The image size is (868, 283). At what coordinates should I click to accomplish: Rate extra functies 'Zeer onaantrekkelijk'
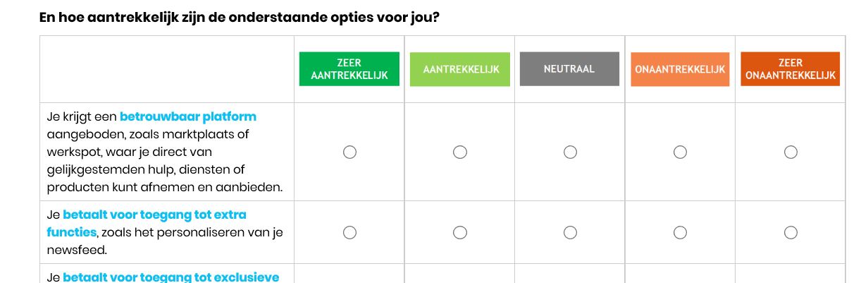coord(790,232)
